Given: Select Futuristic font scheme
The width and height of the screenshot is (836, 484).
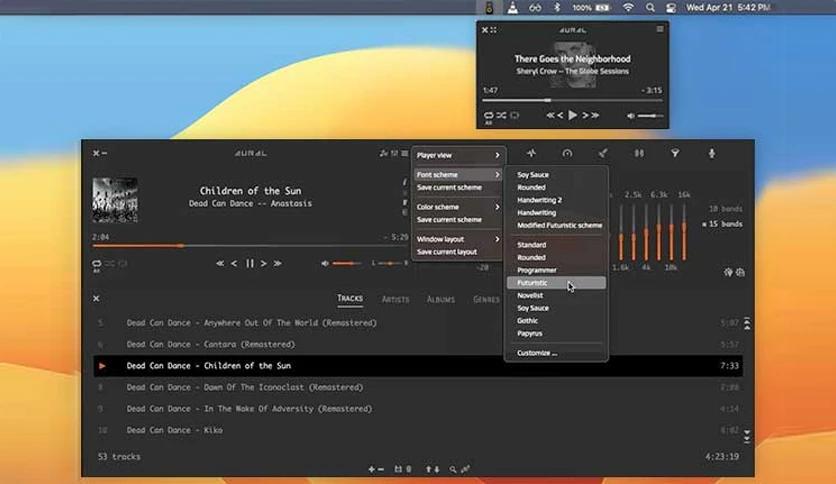Looking at the screenshot, I should pyautogui.click(x=556, y=283).
